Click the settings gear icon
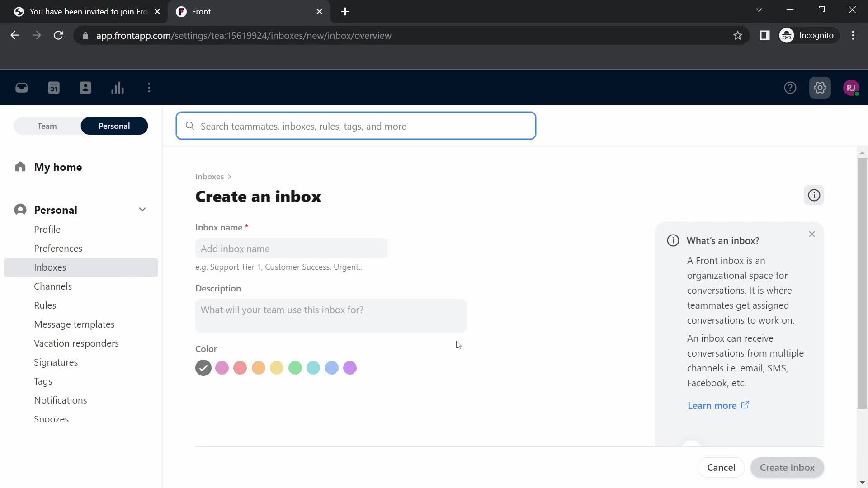The image size is (868, 488). (820, 88)
